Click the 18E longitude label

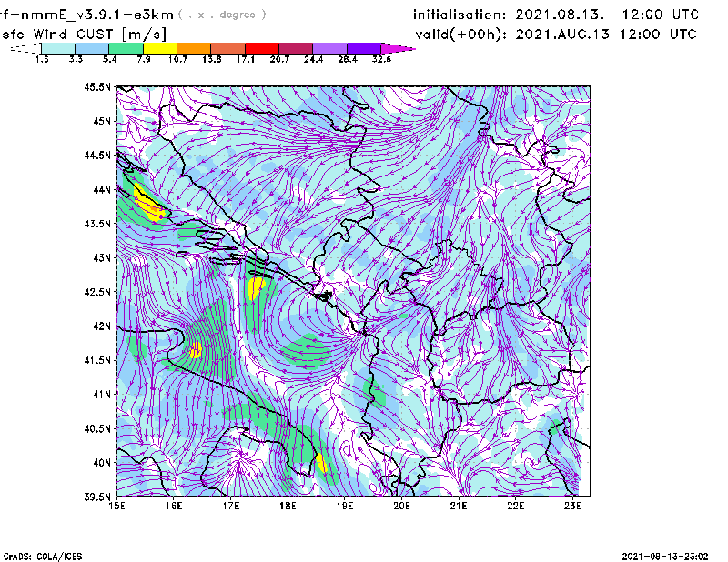[288, 506]
